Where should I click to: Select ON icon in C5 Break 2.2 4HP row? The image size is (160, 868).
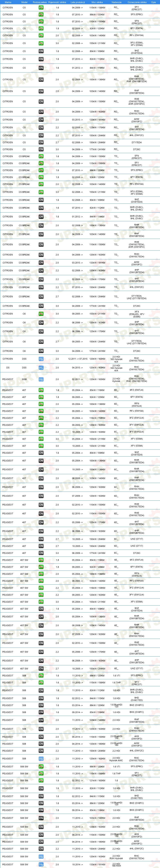point(41,270)
